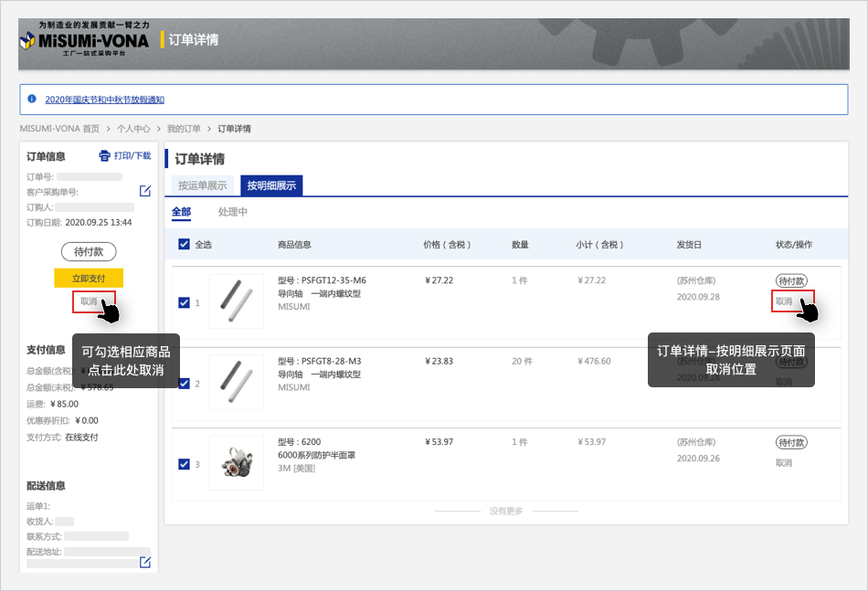Cancel item 1 via its 取消 link
The height and width of the screenshot is (591, 868).
[x=784, y=301]
